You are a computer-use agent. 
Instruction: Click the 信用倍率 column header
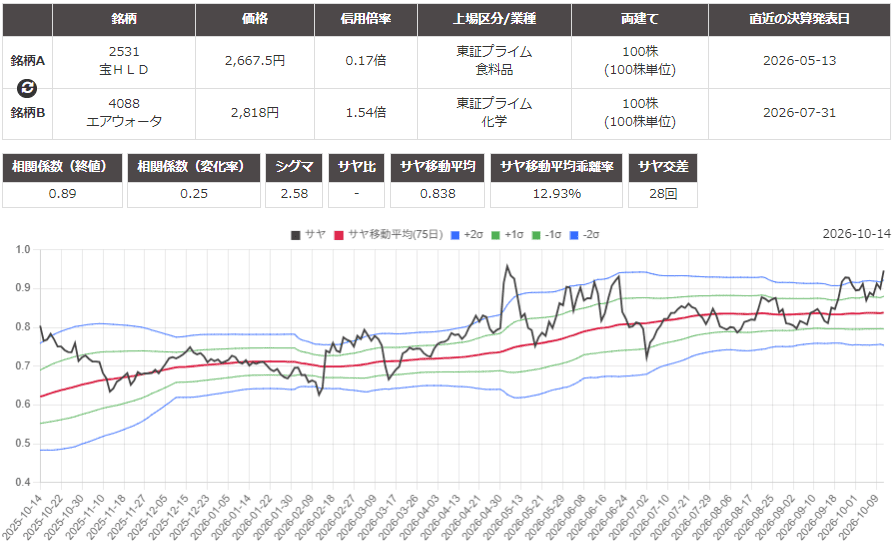(366, 19)
